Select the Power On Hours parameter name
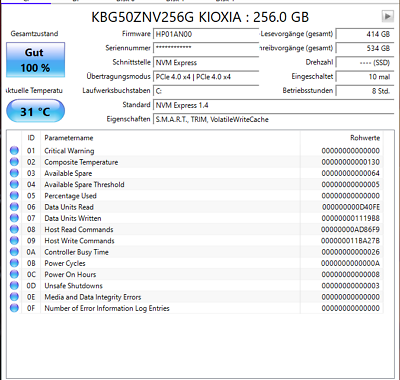This screenshot has width=400, height=380. [x=70, y=274]
